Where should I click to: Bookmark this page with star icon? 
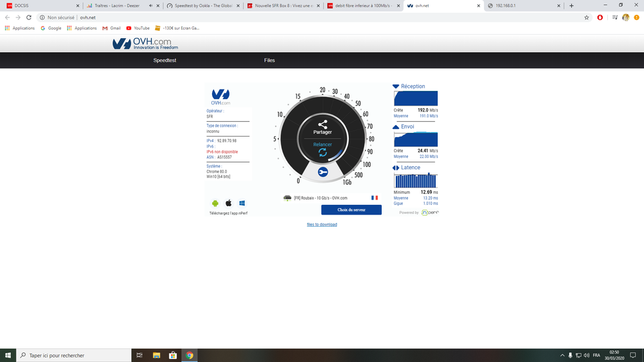(x=587, y=17)
